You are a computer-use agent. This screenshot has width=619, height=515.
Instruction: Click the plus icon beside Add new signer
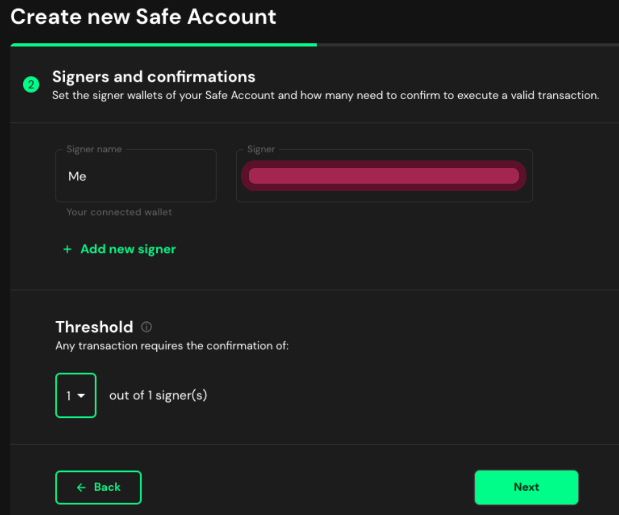coord(68,249)
